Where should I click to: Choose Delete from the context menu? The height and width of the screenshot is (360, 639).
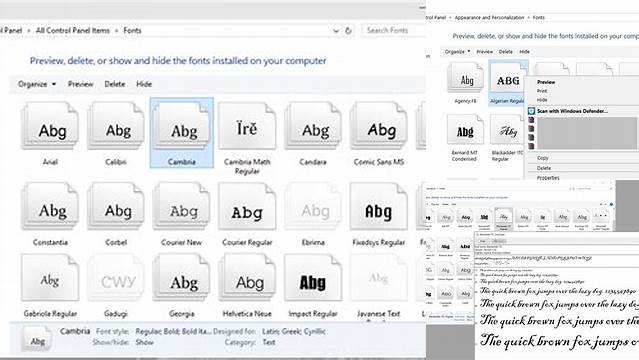pos(544,168)
